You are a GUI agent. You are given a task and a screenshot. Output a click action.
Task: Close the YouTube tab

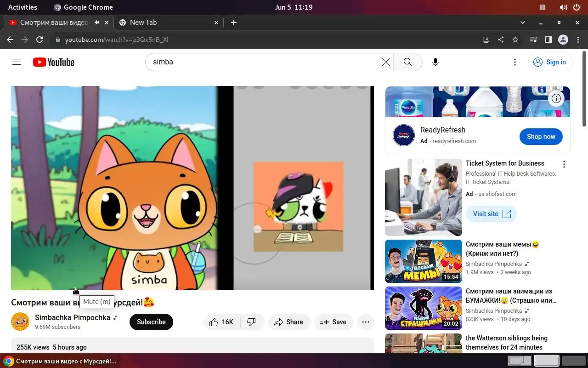coord(107,22)
